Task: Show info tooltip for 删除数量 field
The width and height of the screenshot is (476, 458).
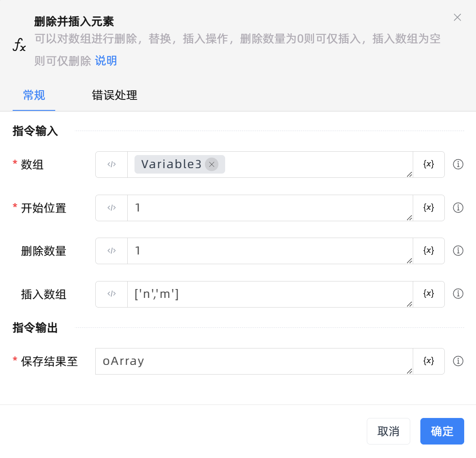Action: 458,251
